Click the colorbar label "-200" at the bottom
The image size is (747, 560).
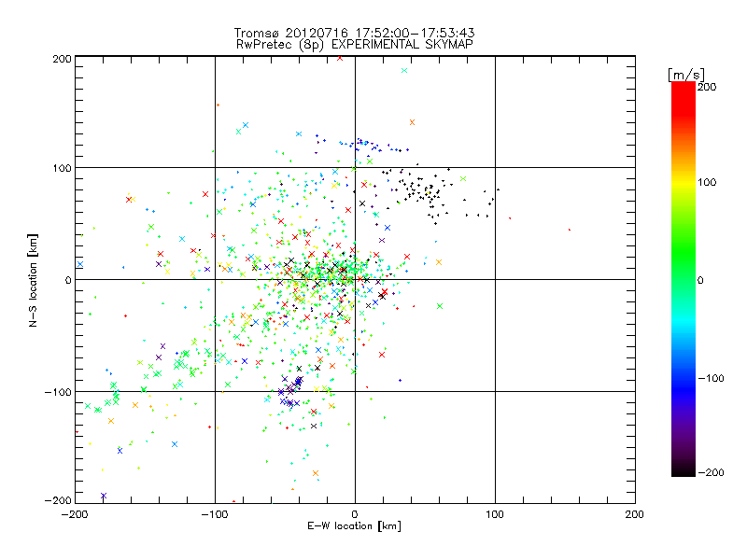(711, 472)
